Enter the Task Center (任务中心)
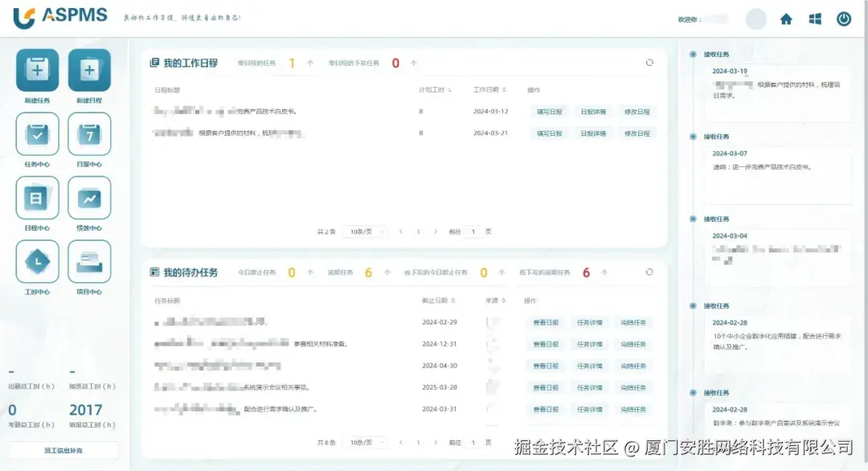This screenshot has width=868, height=471. 36,135
